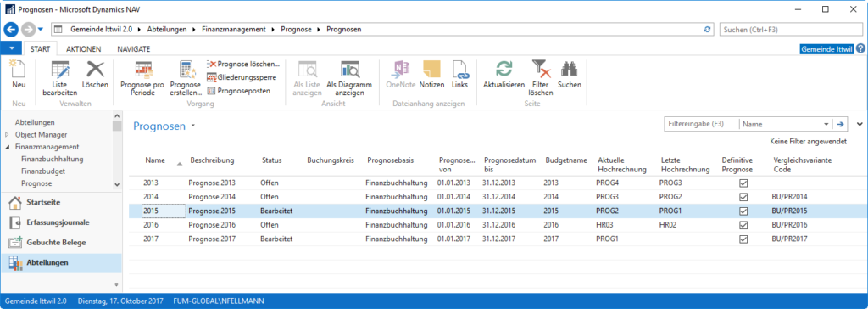Click the Budgetname column header
868x309 pixels.
click(x=565, y=160)
